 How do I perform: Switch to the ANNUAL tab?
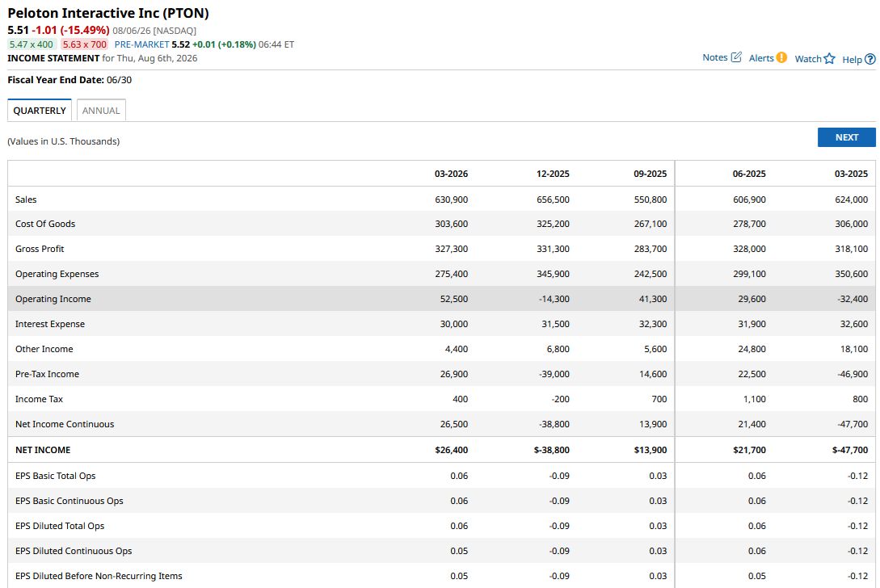click(x=101, y=111)
